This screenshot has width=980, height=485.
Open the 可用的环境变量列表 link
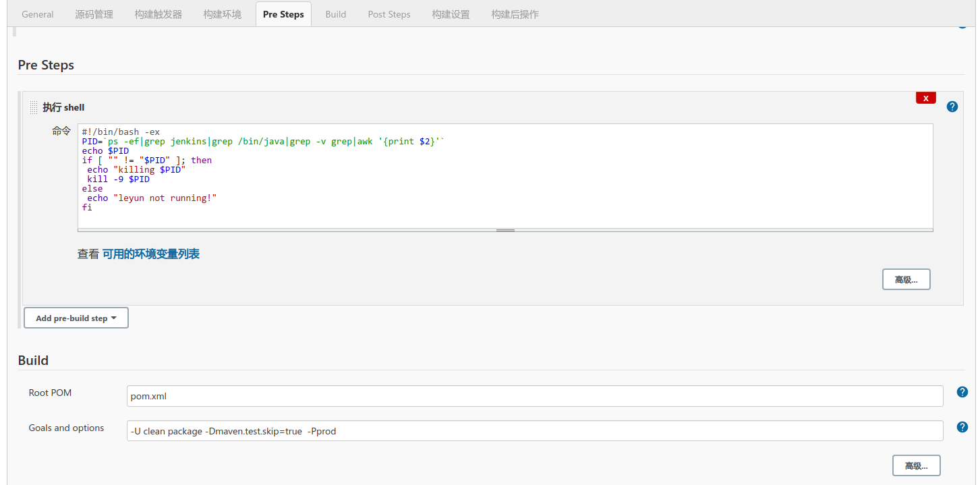[x=150, y=254]
